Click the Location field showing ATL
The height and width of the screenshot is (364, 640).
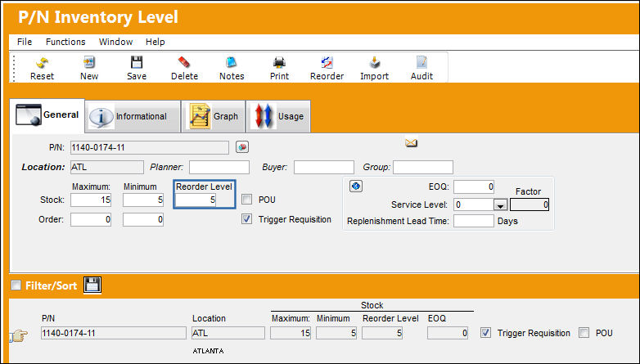pos(107,168)
